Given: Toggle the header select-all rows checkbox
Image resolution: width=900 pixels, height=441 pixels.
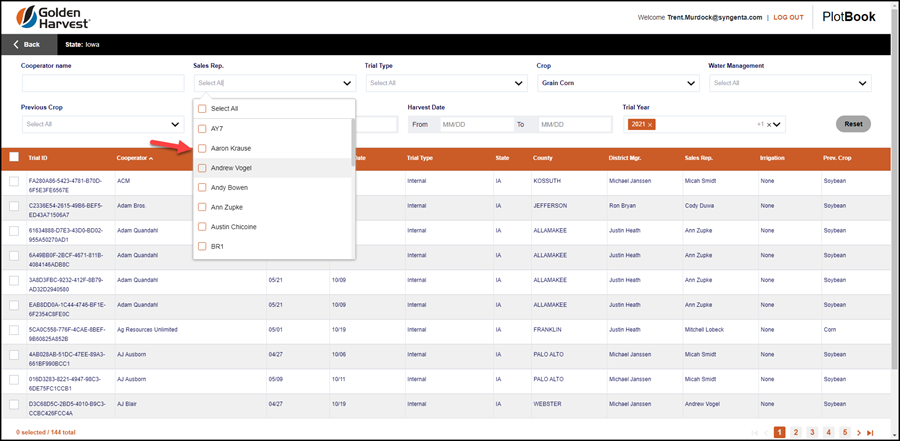Looking at the screenshot, I should (14, 157).
